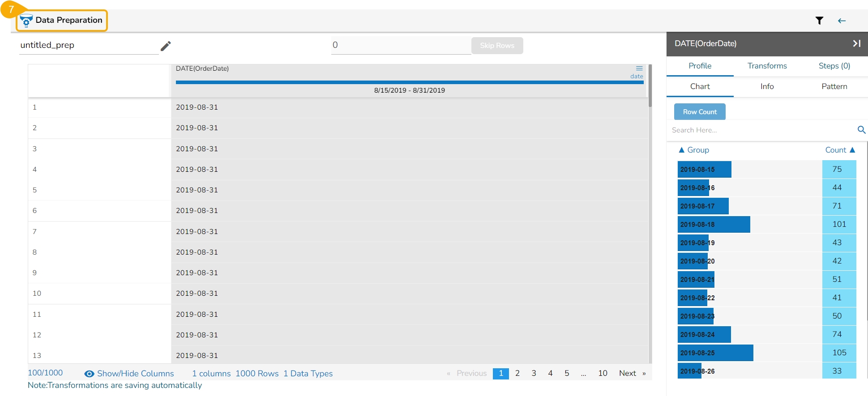868x396 pixels.
Task: Click the last page double-chevron
Action: 644,374
